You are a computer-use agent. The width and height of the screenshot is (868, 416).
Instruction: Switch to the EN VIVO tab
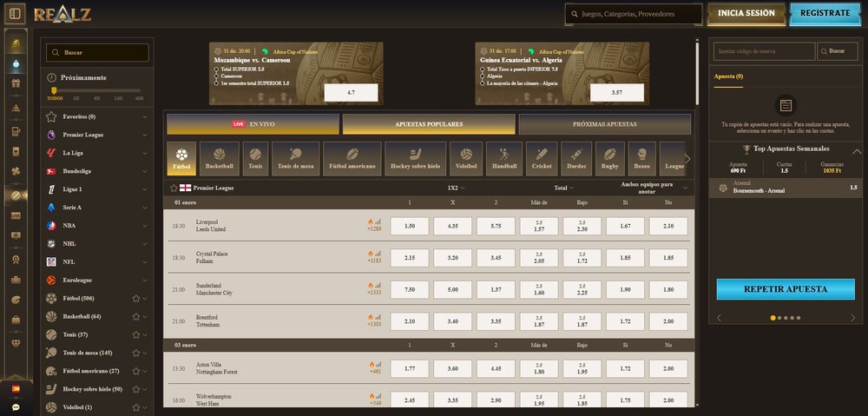[x=253, y=124]
